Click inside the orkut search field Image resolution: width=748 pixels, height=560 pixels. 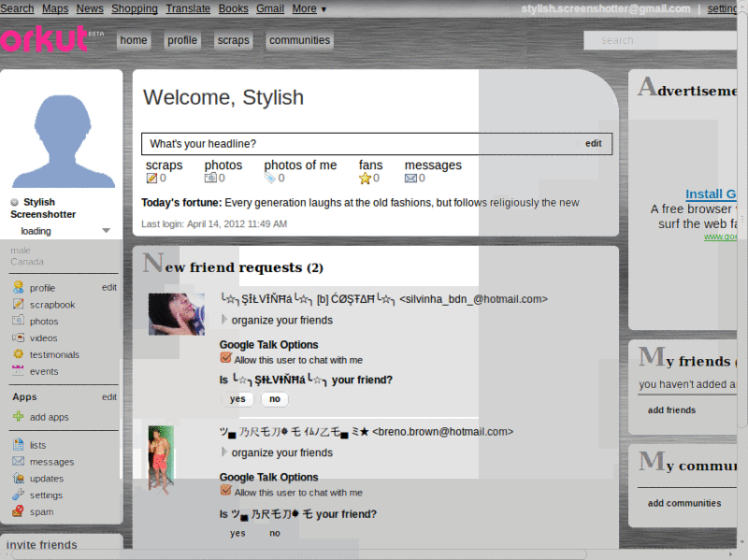[660, 40]
